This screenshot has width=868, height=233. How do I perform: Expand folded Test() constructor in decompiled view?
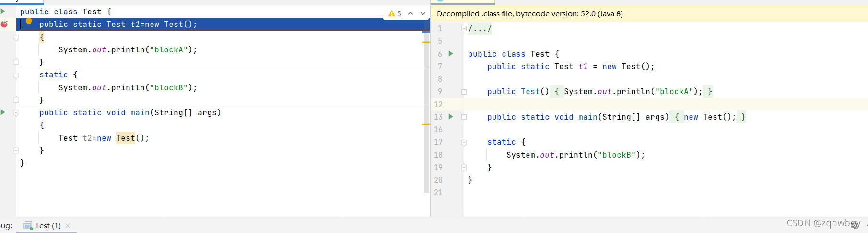(464, 92)
